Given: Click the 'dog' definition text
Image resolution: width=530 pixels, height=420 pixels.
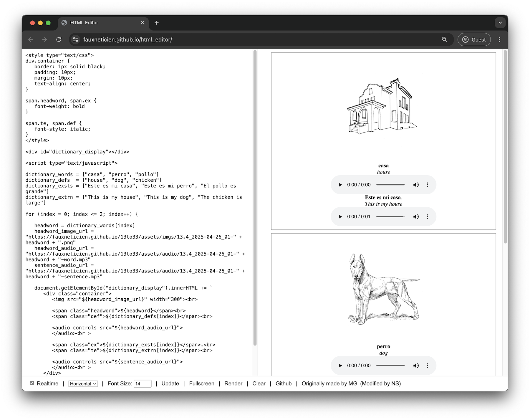Looking at the screenshot, I should (383, 353).
